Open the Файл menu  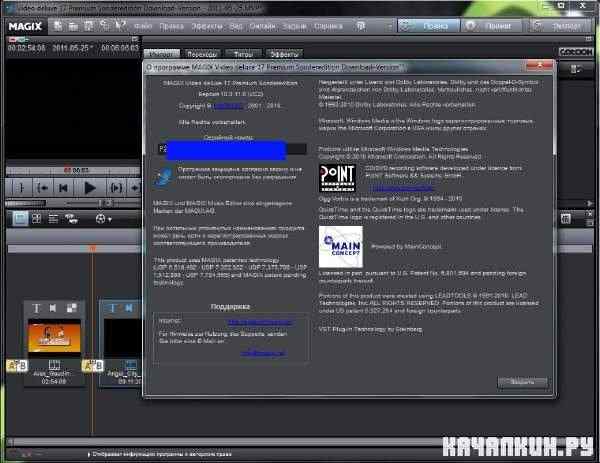[x=143, y=26]
